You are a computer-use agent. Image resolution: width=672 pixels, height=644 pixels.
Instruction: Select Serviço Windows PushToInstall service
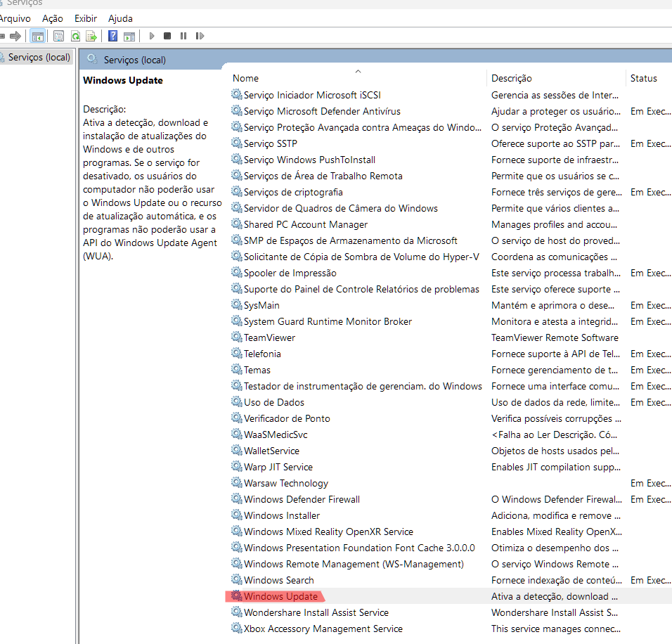309,160
